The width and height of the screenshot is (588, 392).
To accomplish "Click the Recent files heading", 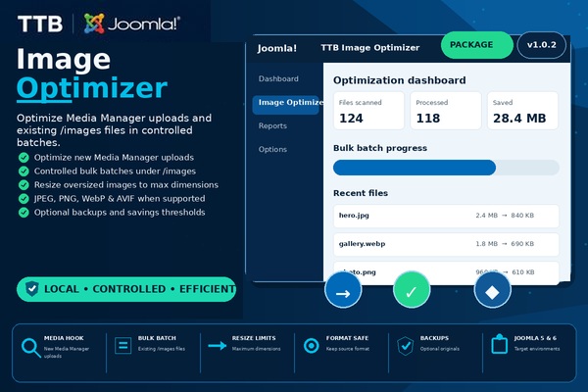I will tap(361, 193).
